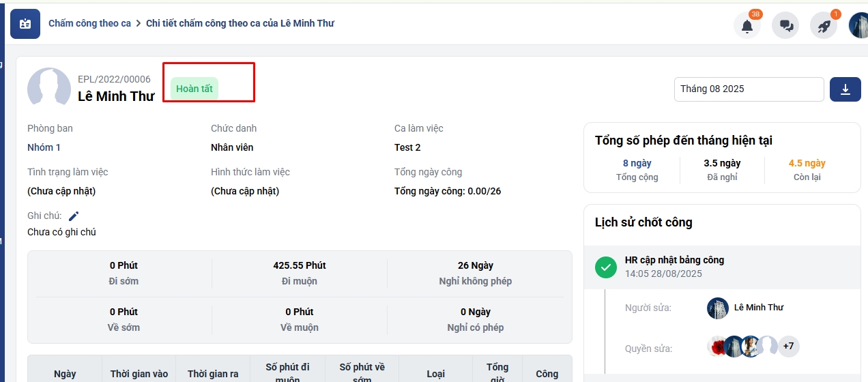The width and height of the screenshot is (868, 382).
Task: Click the Hoàn tất status badge
Action: [x=194, y=89]
